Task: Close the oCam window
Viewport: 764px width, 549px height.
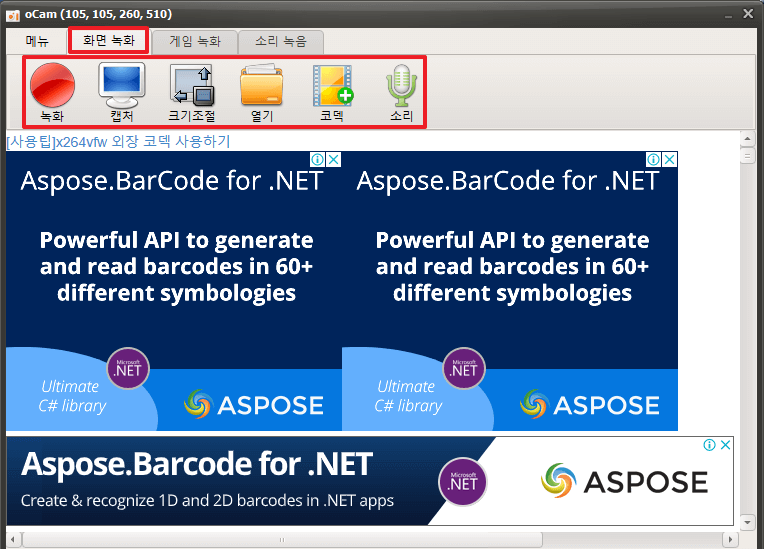Action: point(748,14)
